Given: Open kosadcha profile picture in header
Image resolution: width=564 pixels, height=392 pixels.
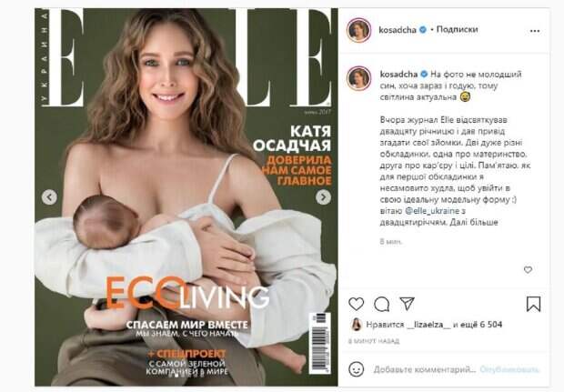Looking at the screenshot, I should click(358, 30).
